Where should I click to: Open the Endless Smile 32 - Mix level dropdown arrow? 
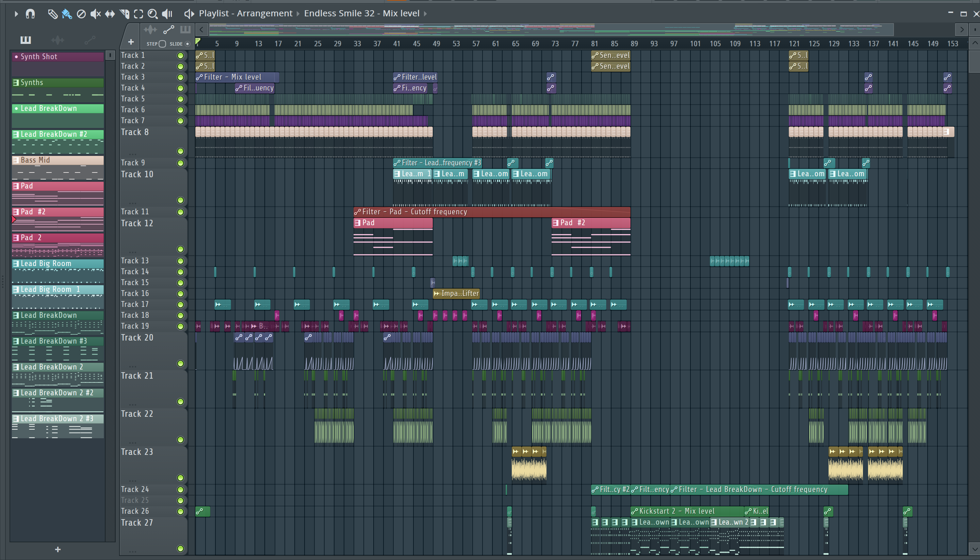[425, 14]
